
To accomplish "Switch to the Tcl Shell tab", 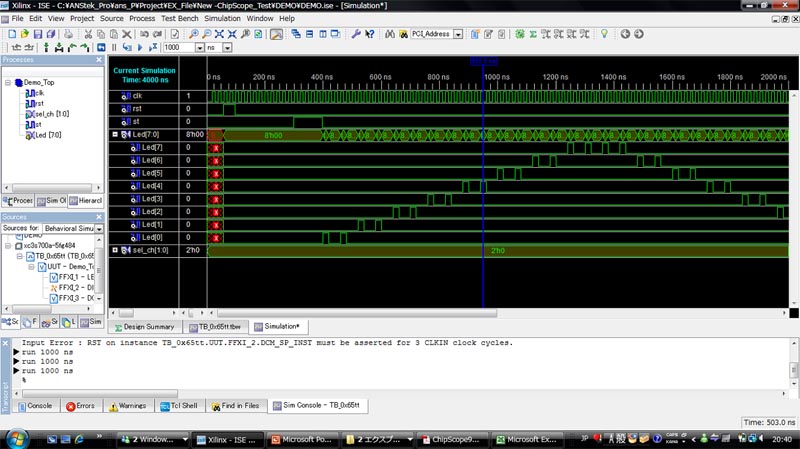I will tap(179, 406).
